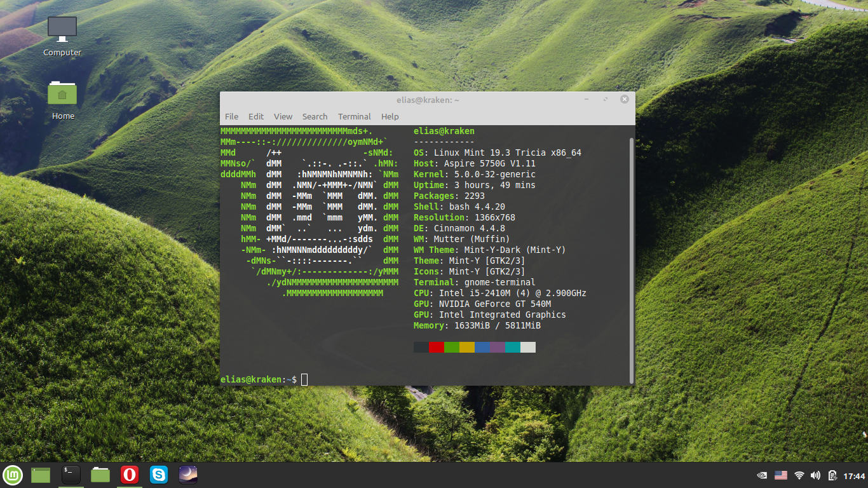
Task: Minimize the terminal window
Action: 587,100
